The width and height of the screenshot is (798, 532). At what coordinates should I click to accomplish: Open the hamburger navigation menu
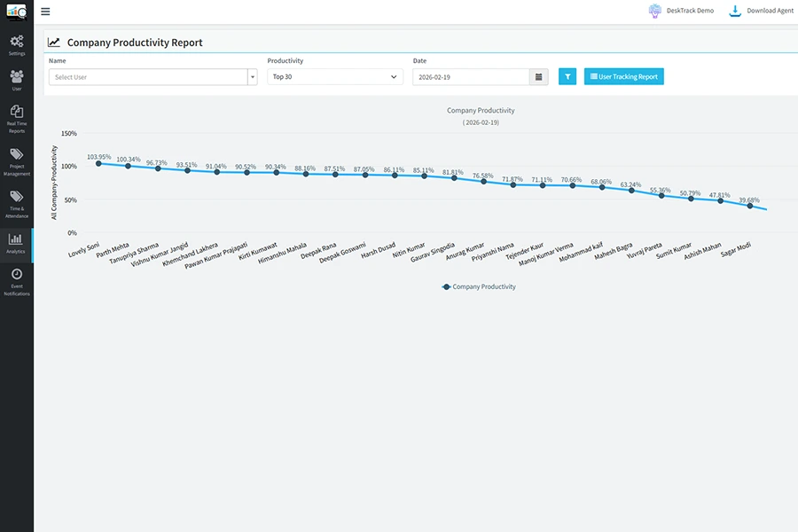[44, 12]
